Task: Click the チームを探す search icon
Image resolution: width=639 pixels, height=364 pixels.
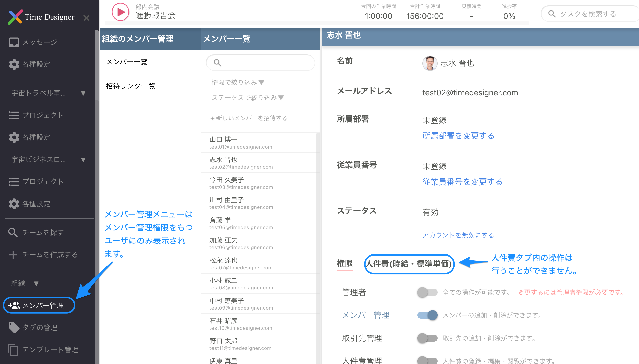Action: click(x=13, y=232)
